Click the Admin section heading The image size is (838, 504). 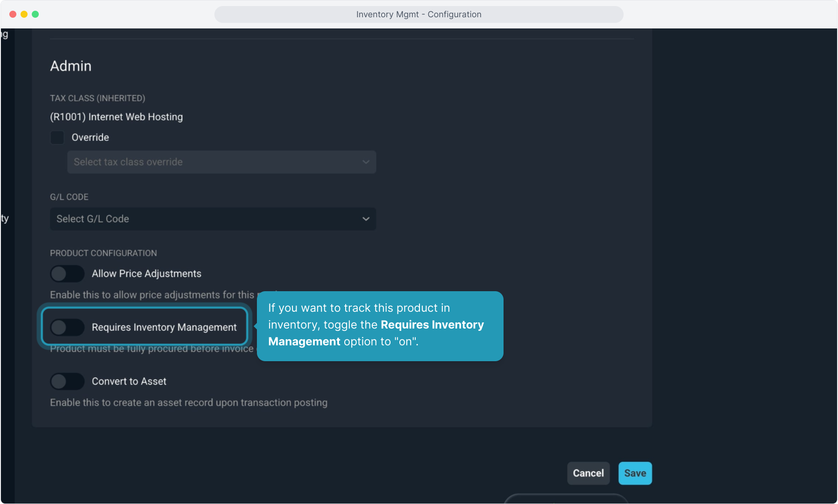coord(71,66)
